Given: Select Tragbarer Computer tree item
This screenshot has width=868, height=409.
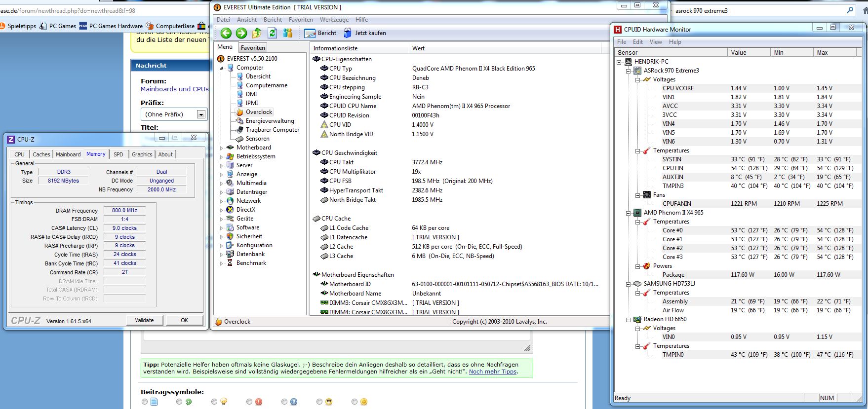Looking at the screenshot, I should pos(273,130).
